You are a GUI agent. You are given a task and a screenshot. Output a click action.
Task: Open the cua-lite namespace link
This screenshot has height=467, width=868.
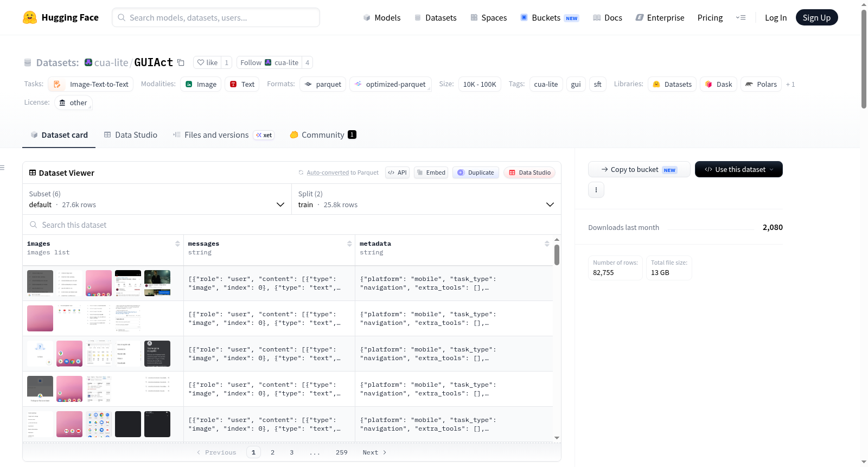click(x=111, y=62)
